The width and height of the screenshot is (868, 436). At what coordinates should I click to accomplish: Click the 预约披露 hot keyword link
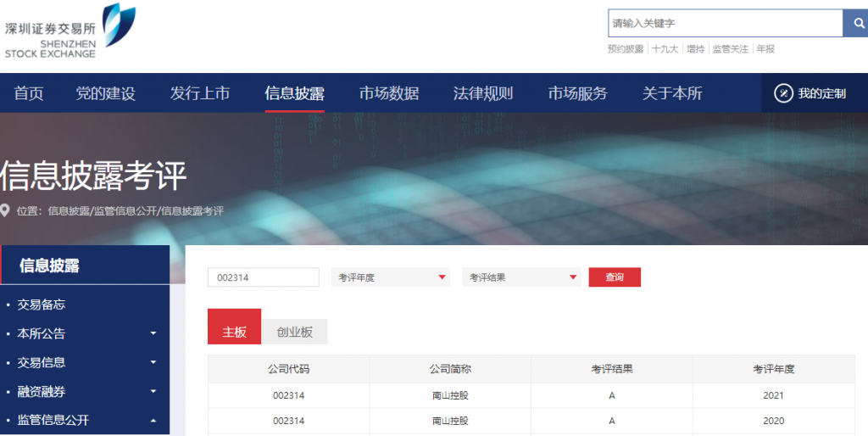point(626,49)
